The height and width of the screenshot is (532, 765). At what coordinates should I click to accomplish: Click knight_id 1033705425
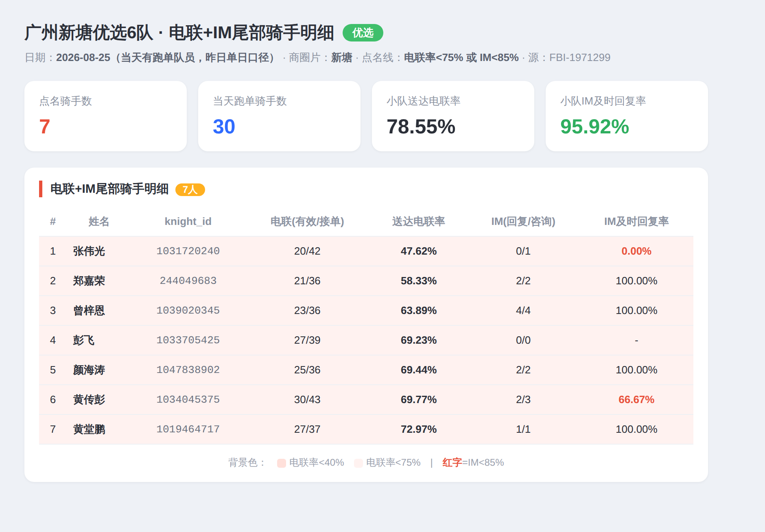(188, 340)
